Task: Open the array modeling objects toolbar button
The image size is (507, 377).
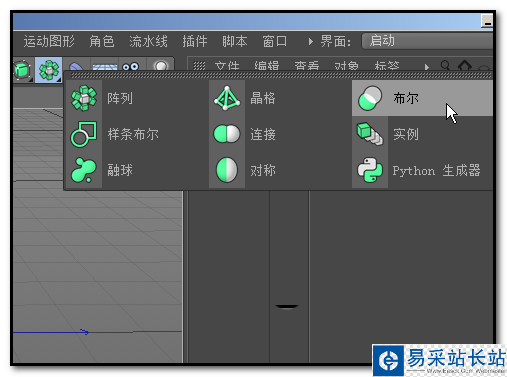Action: point(49,70)
